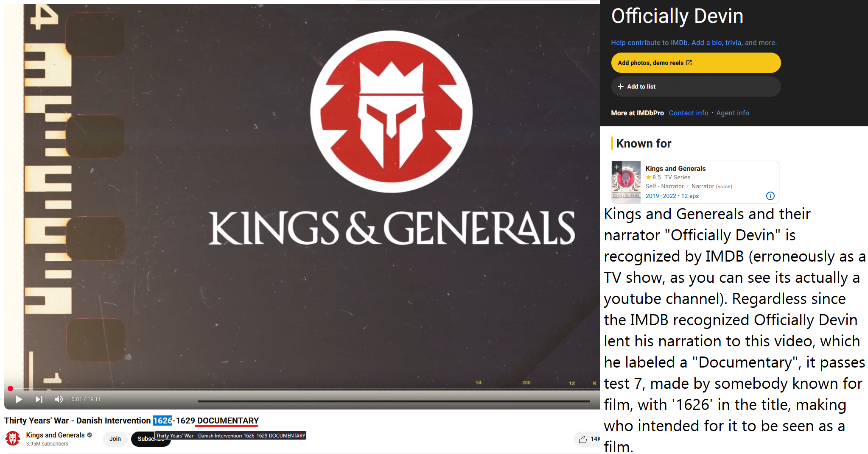868x454 pixels.
Task: Open Help contribute to IMDb link
Action: [694, 43]
